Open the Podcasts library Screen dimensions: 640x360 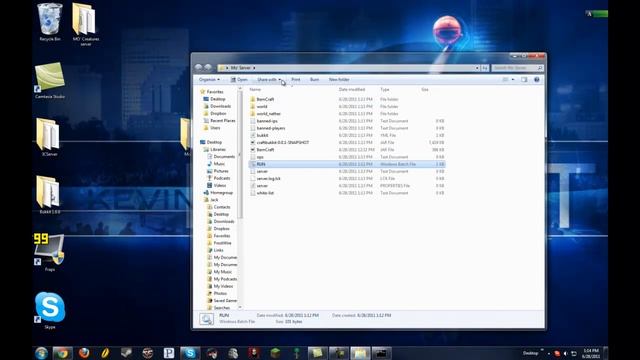coord(219,178)
